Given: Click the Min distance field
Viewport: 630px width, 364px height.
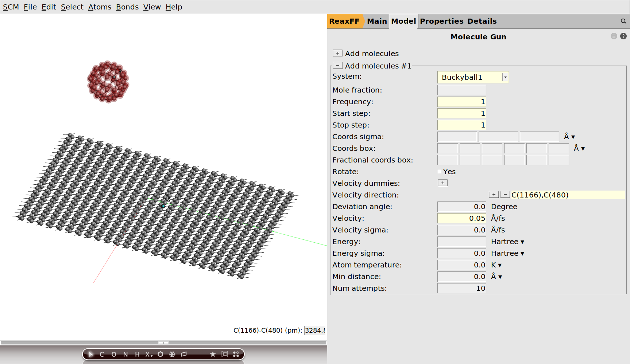Looking at the screenshot, I should [462, 277].
